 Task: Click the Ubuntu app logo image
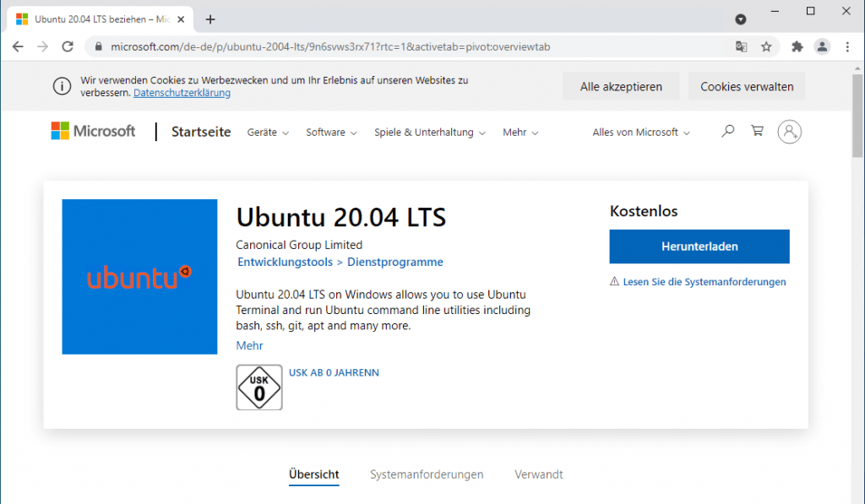tap(139, 277)
